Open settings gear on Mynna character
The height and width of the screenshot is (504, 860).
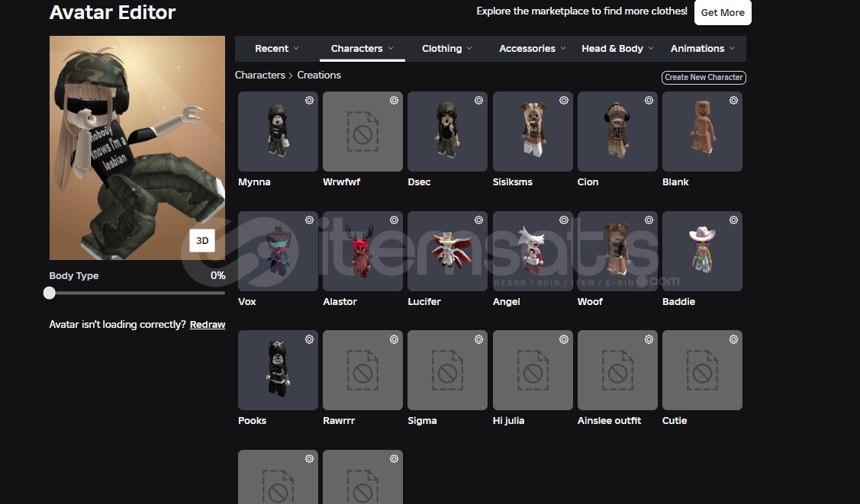point(309,100)
